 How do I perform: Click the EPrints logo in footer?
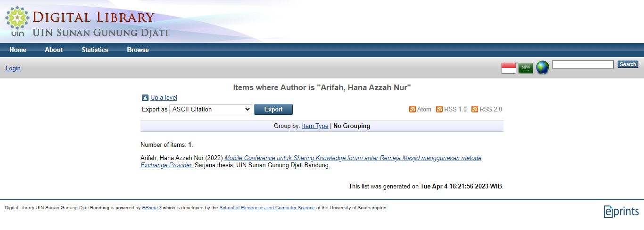(x=621, y=211)
